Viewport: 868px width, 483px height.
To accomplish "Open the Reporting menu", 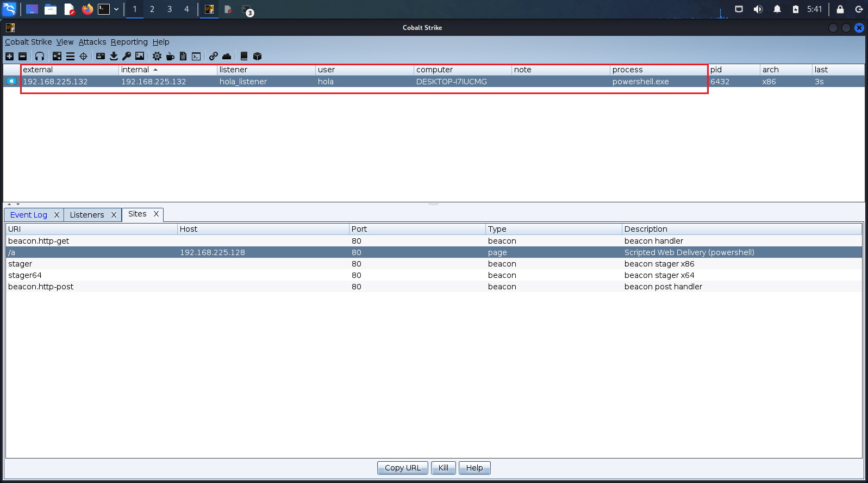I will (x=129, y=42).
